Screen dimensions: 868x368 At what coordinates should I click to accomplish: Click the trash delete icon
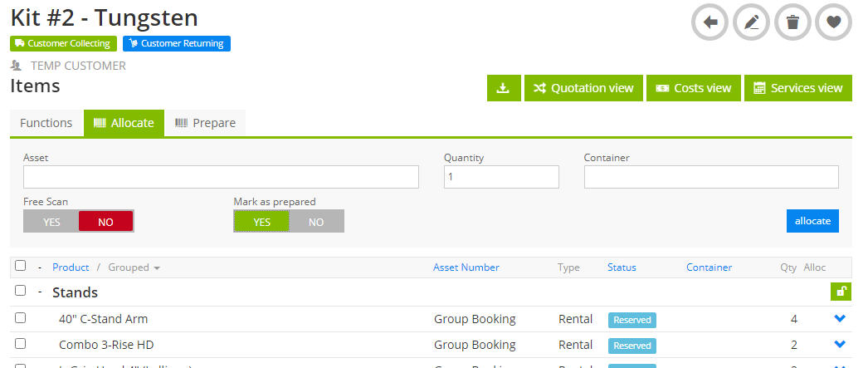(792, 22)
